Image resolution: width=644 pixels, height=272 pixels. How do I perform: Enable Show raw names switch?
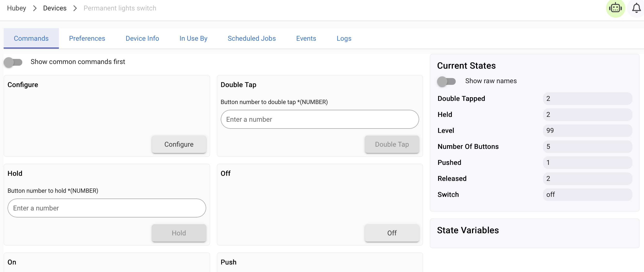click(x=446, y=81)
